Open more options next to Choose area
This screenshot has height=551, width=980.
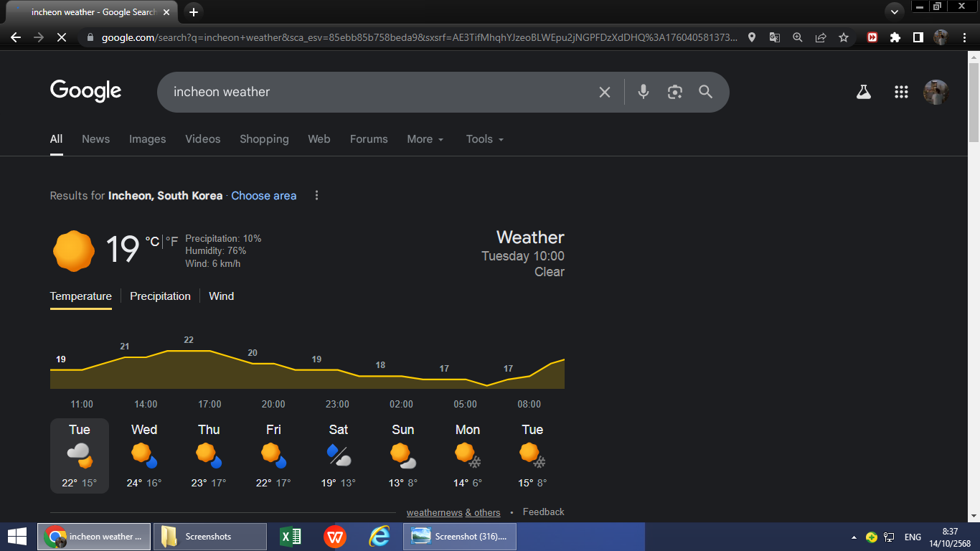316,196
